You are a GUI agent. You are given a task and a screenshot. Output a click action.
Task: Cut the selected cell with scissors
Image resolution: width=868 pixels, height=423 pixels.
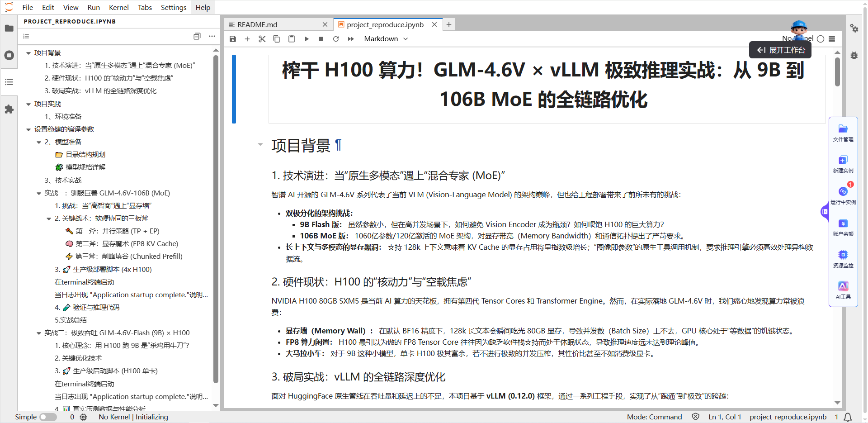pyautogui.click(x=262, y=39)
